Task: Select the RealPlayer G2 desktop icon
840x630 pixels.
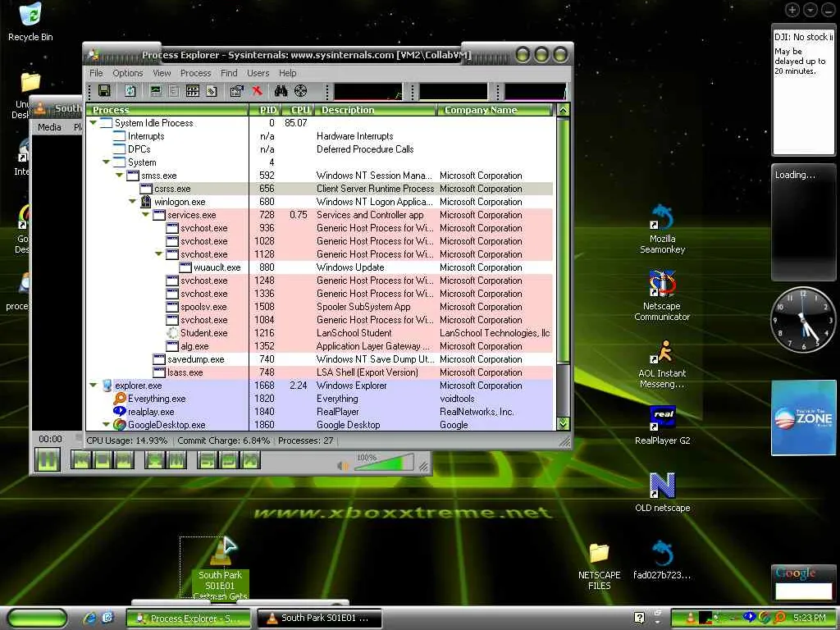Action: click(x=662, y=426)
